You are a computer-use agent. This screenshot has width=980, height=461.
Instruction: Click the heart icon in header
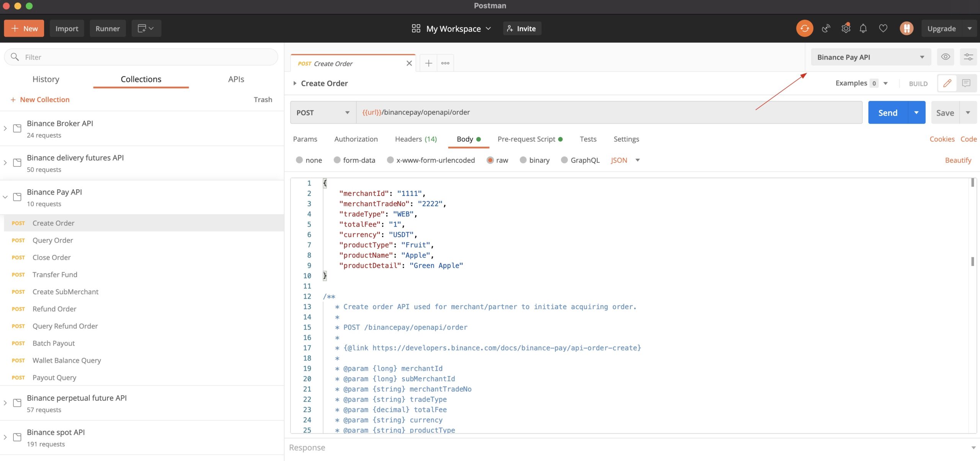pos(883,28)
